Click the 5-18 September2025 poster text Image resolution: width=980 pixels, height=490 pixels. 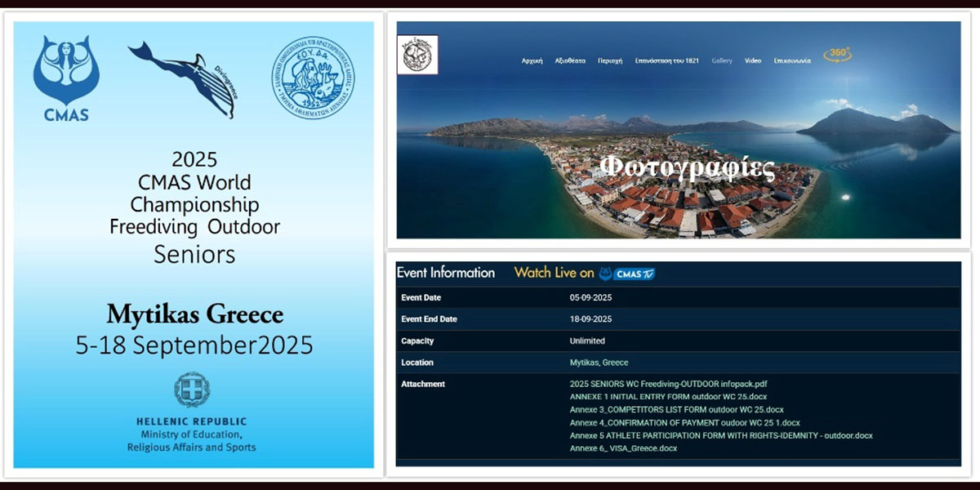pyautogui.click(x=194, y=345)
